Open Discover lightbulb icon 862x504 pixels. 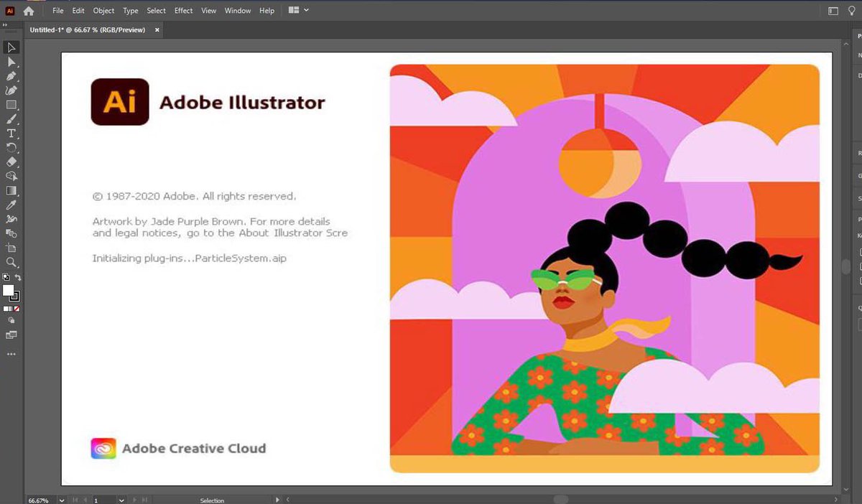tap(852, 11)
